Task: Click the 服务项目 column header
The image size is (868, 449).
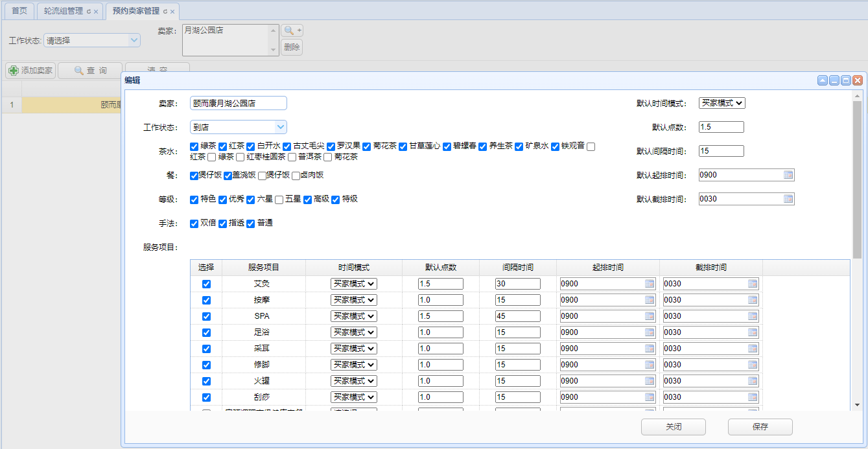Action: tap(264, 268)
